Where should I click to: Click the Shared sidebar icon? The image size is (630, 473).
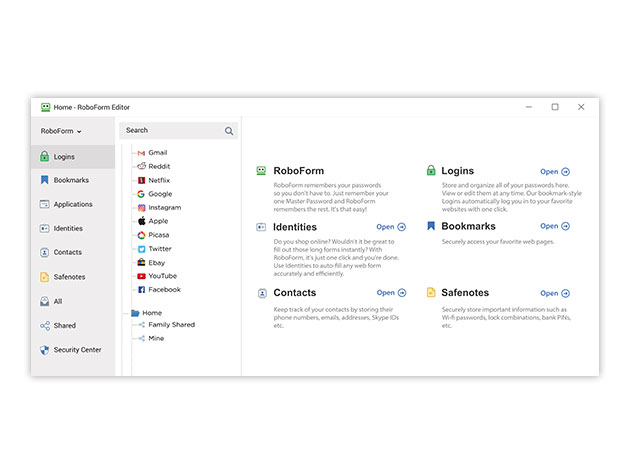[x=45, y=326]
